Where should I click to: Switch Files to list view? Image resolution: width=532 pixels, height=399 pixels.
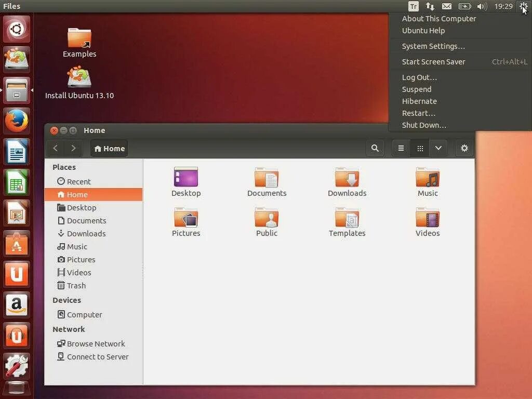pos(401,148)
